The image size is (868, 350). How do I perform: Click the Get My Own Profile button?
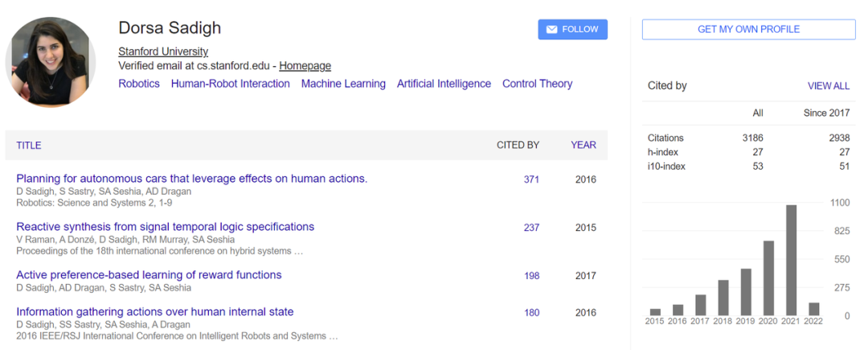coord(748,30)
